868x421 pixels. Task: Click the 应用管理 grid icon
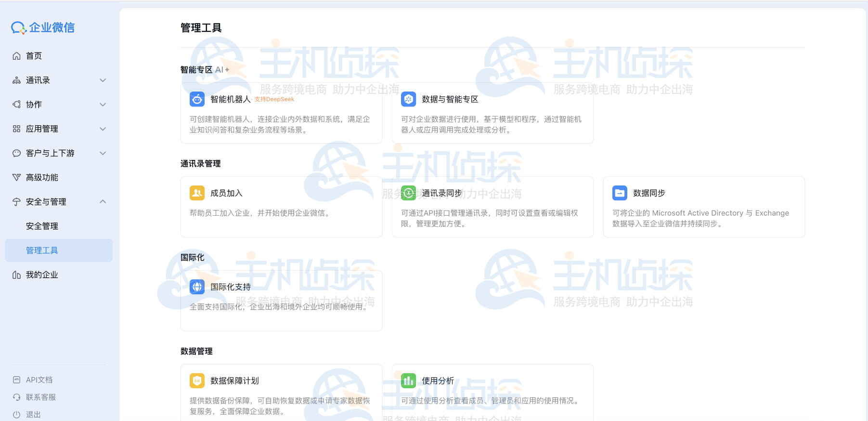(x=16, y=129)
